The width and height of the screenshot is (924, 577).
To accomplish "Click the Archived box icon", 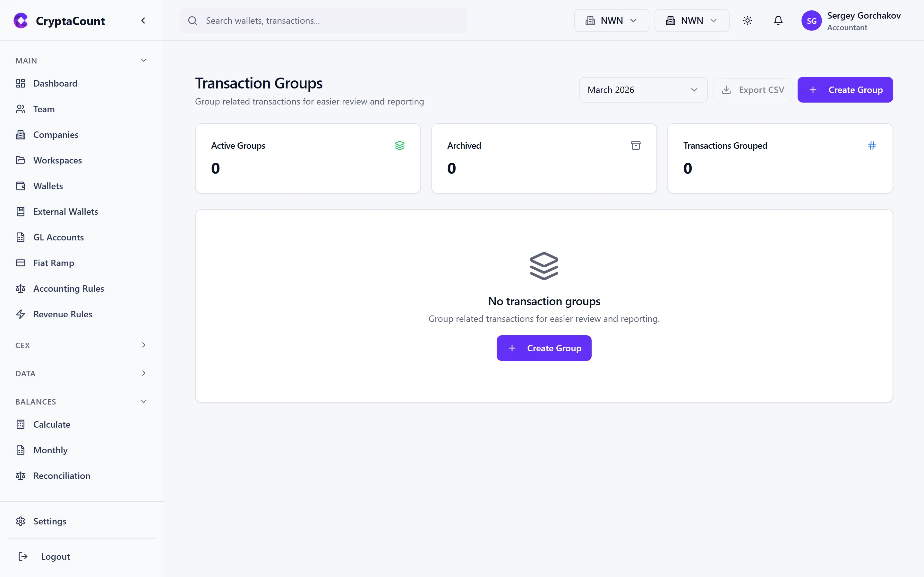I will [635, 146].
